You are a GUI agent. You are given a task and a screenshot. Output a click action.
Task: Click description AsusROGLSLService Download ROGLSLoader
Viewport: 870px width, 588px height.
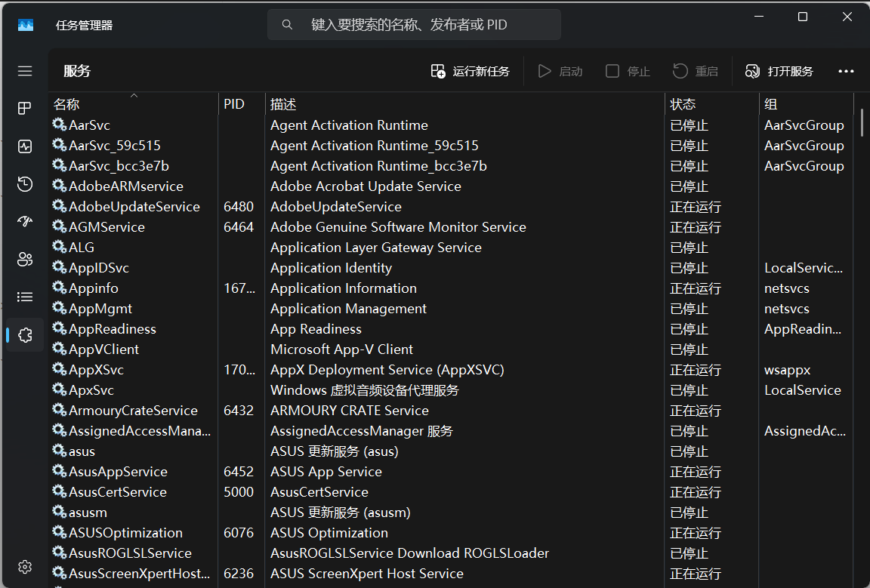pos(409,553)
